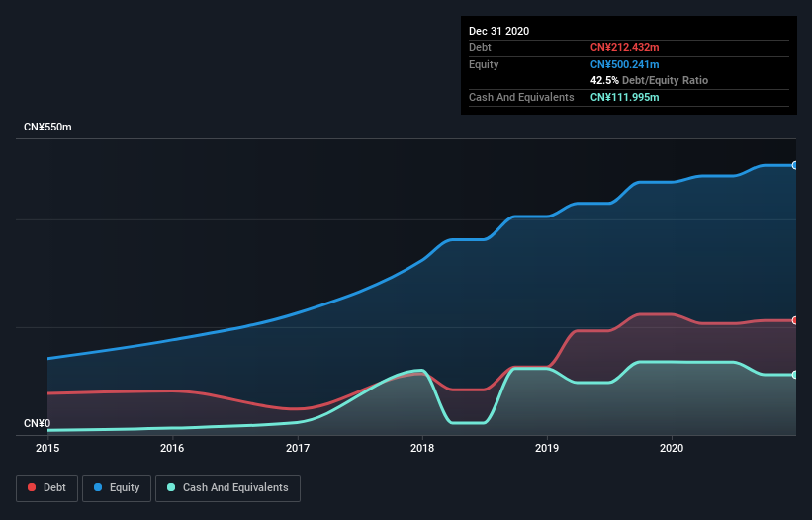Toggle the Equity legend button
812x520 pixels.
(117, 488)
